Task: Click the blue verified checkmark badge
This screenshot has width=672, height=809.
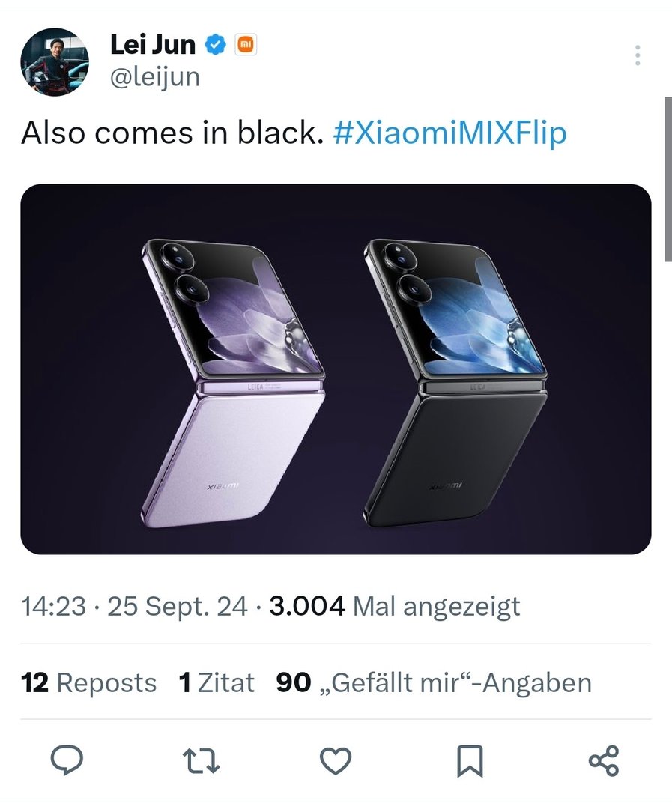Action: 216,45
